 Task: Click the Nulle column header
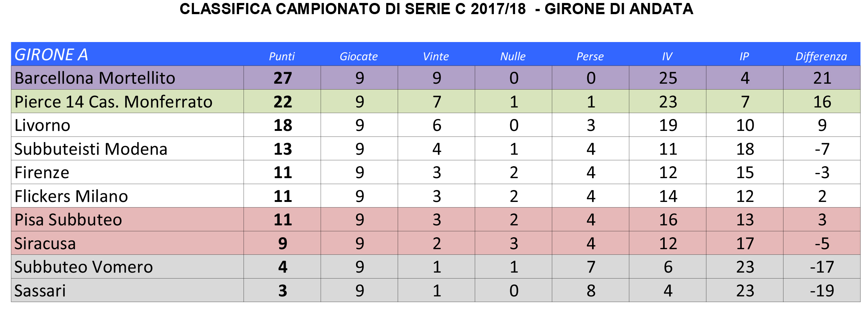[513, 56]
